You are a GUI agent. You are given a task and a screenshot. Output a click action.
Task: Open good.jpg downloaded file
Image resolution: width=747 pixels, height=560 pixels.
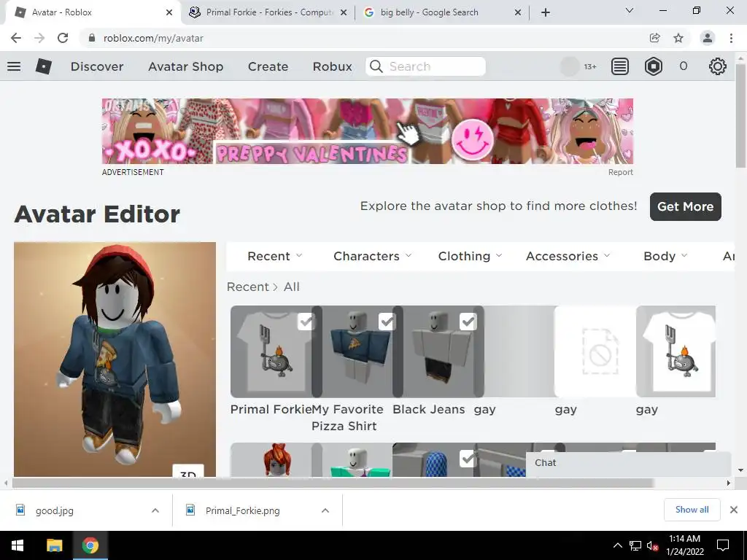click(55, 510)
